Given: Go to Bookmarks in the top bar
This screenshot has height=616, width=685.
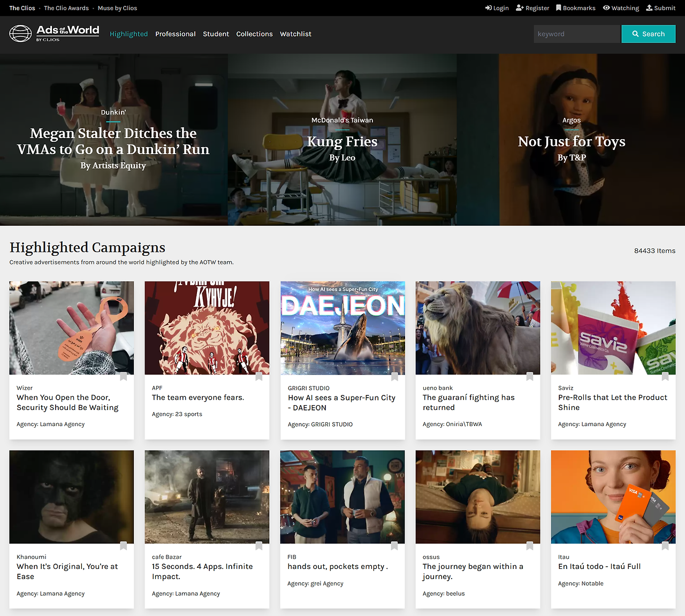Looking at the screenshot, I should tap(575, 8).
